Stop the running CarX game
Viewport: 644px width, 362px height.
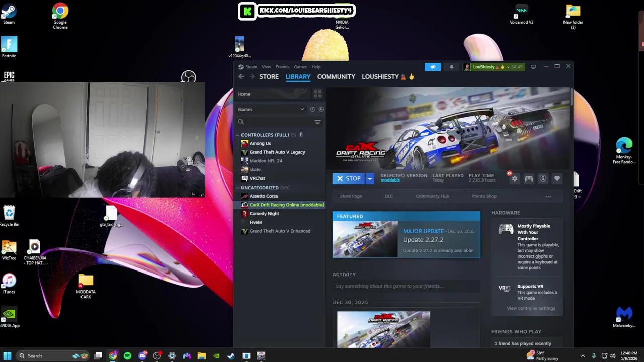pyautogui.click(x=349, y=179)
